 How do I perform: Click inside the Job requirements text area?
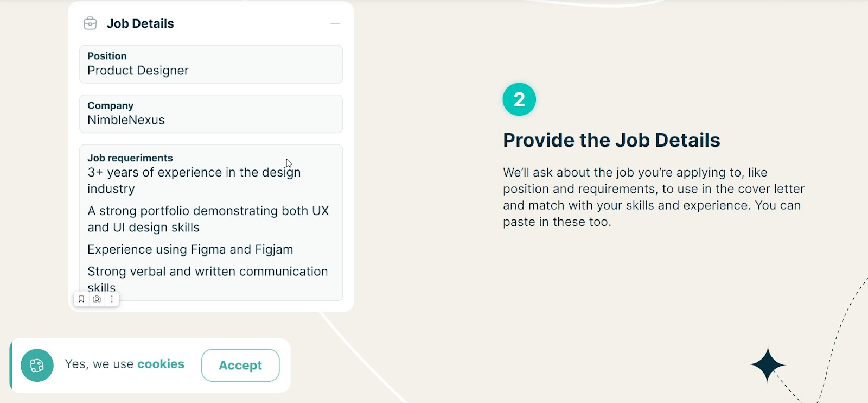click(211, 223)
